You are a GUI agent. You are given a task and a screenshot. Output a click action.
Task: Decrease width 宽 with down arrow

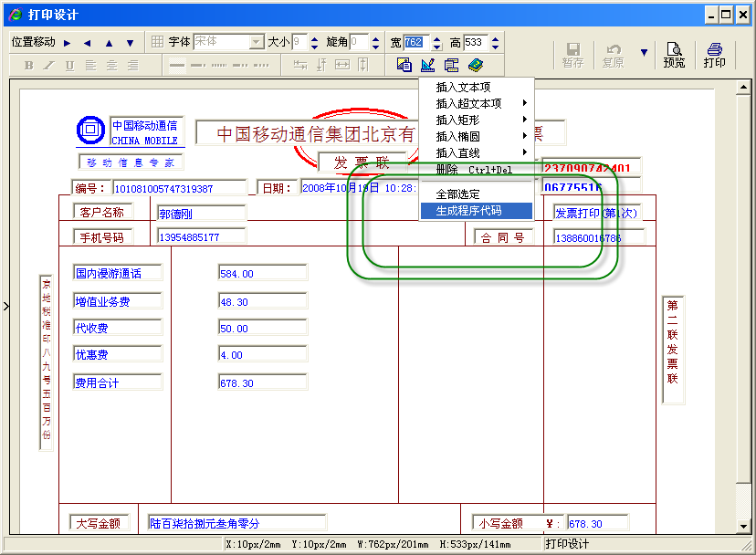point(436,47)
